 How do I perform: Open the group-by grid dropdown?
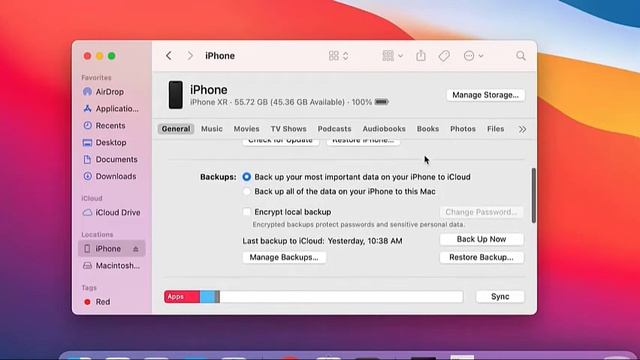click(x=392, y=56)
